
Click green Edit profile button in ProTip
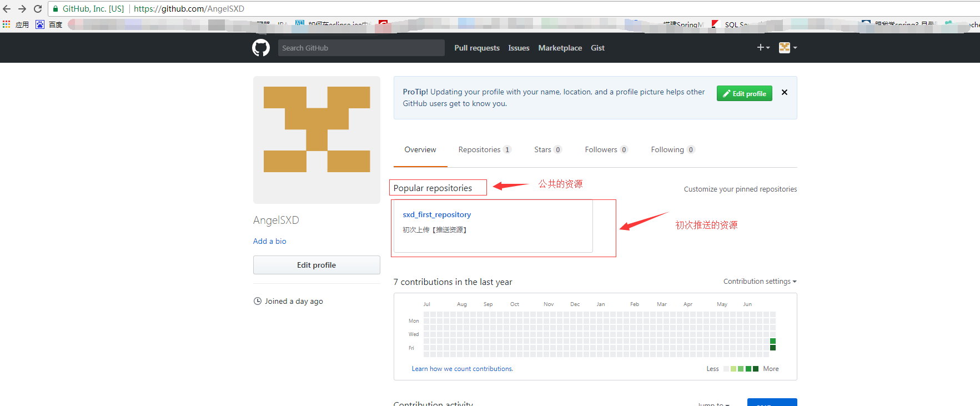pyautogui.click(x=744, y=93)
